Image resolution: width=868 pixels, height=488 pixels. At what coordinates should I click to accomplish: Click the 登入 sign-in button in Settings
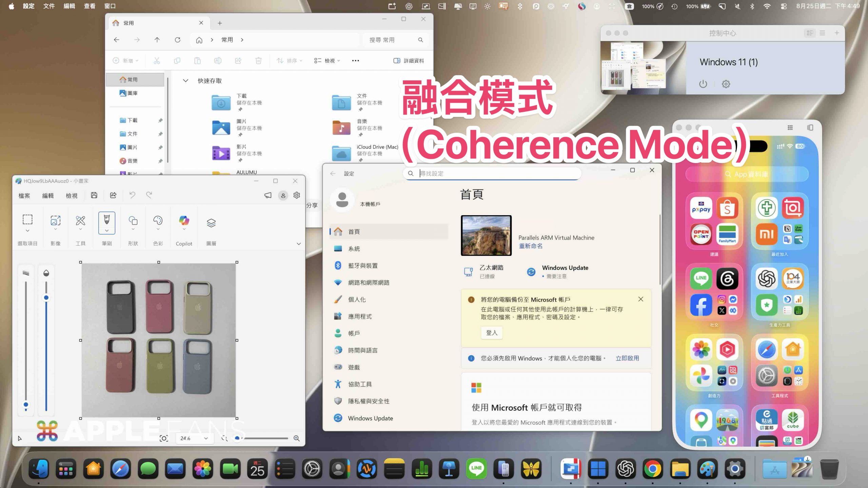click(x=492, y=333)
